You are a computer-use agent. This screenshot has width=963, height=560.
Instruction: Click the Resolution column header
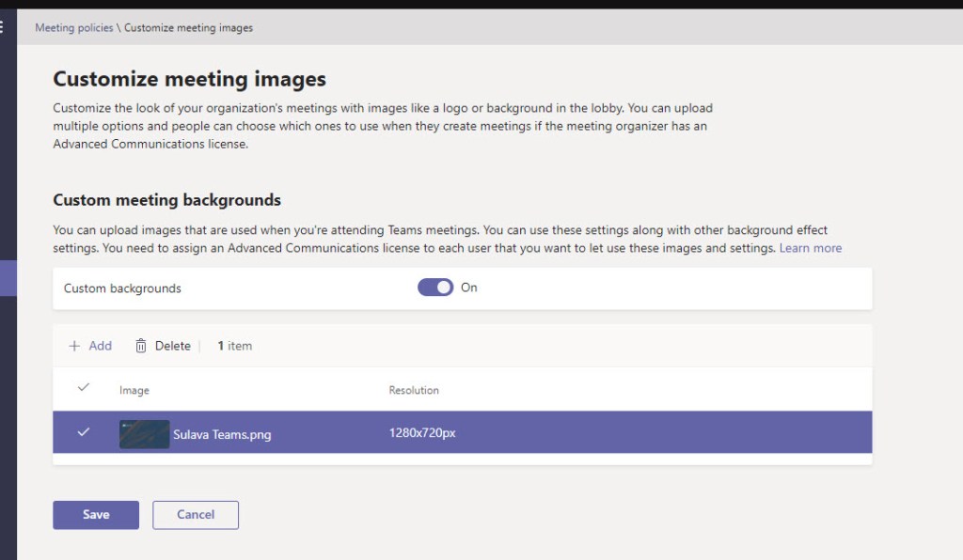[x=414, y=390]
